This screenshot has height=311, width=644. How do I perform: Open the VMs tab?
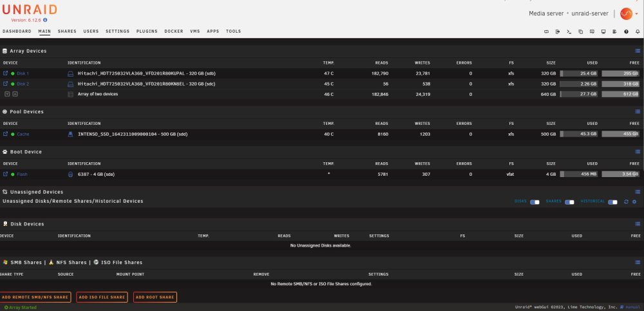[x=195, y=31]
